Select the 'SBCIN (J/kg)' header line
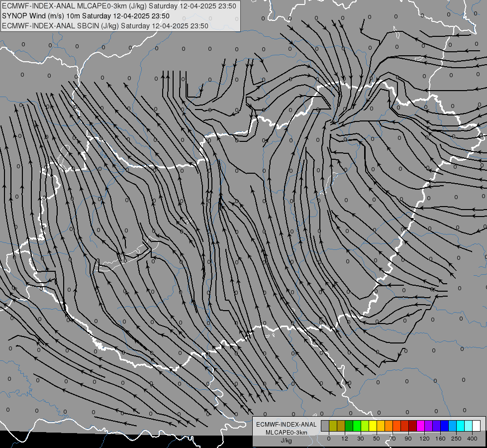The height and width of the screenshot is (448, 487). pyautogui.click(x=105, y=26)
